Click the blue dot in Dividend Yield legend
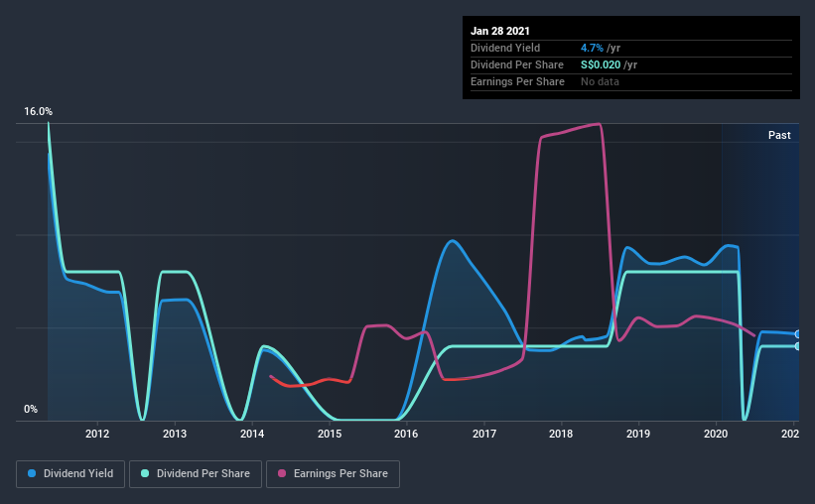This screenshot has height=504, width=815. click(32, 473)
